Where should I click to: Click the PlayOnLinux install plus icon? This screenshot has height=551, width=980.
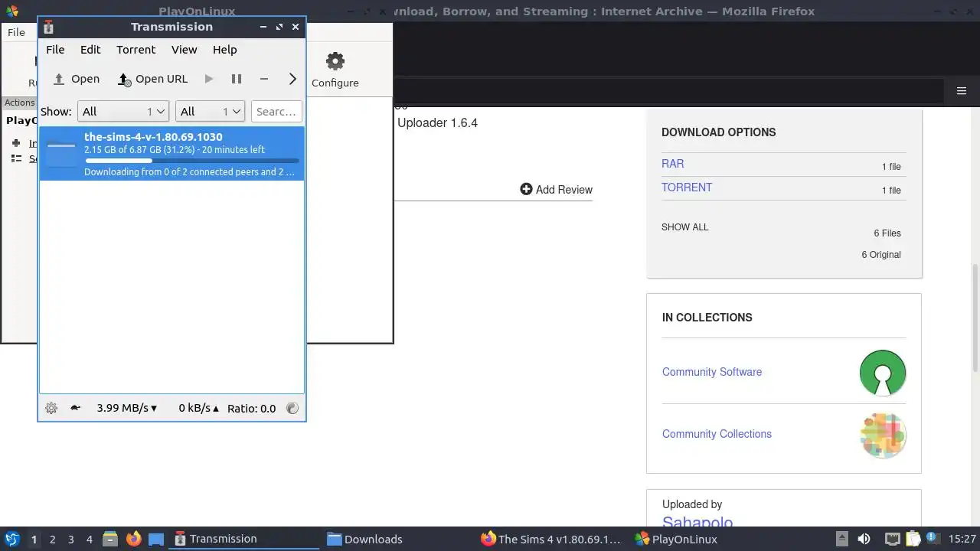tap(16, 143)
